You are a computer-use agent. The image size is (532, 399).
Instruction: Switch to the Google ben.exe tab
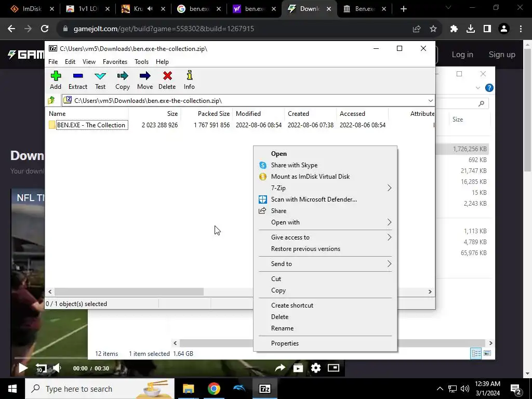coord(199,9)
